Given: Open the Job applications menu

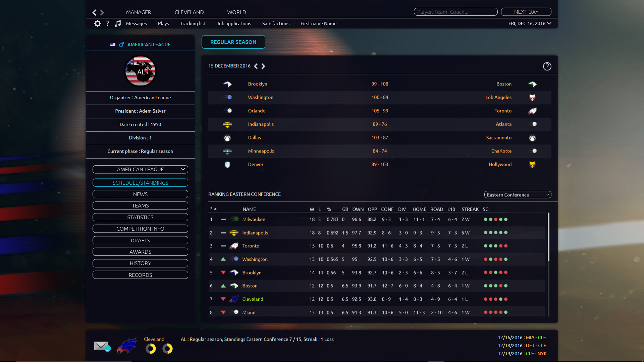Looking at the screenshot, I should [x=234, y=23].
